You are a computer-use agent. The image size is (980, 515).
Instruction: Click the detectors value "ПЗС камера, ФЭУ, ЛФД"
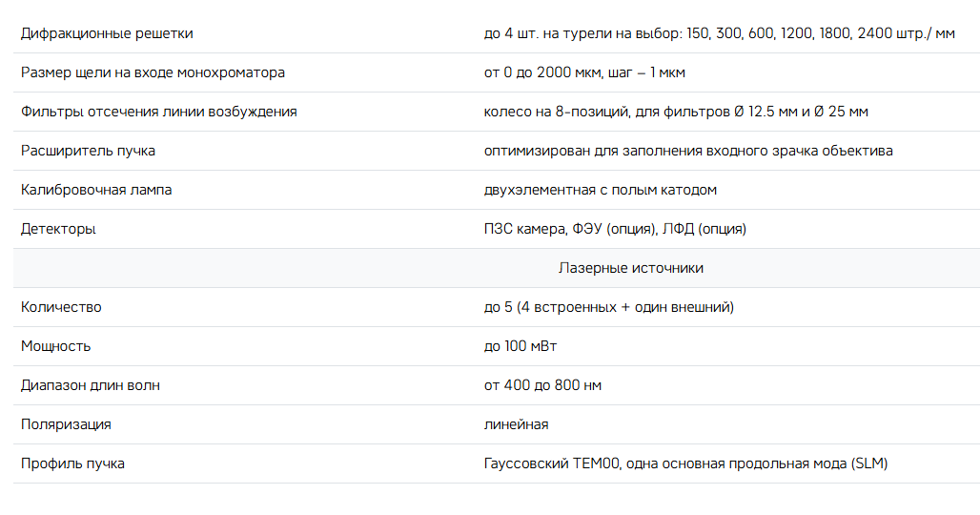[x=615, y=229]
